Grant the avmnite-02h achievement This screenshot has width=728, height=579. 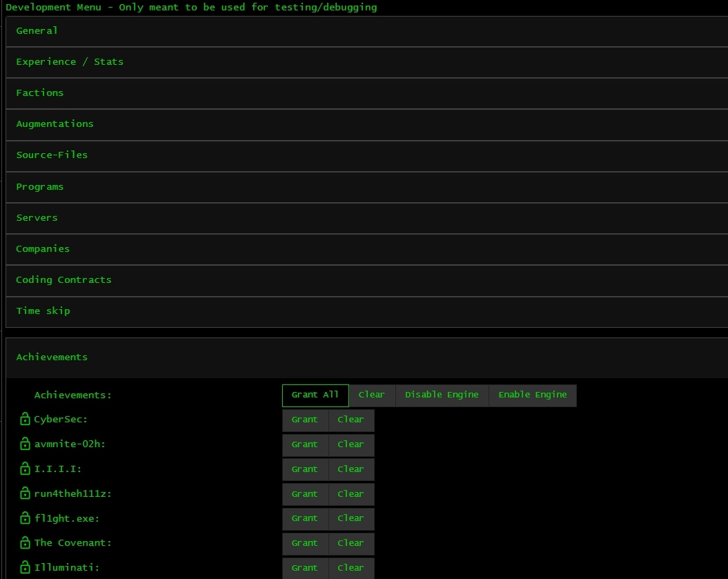(x=305, y=445)
